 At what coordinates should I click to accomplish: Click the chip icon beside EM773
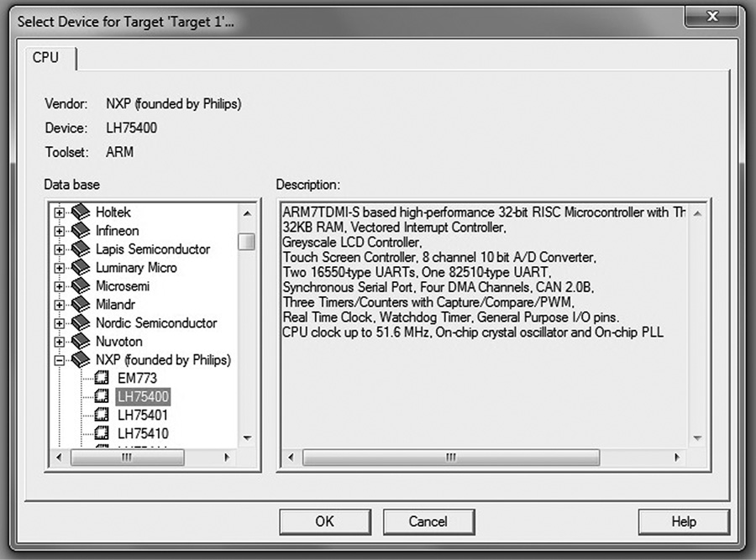click(x=102, y=378)
